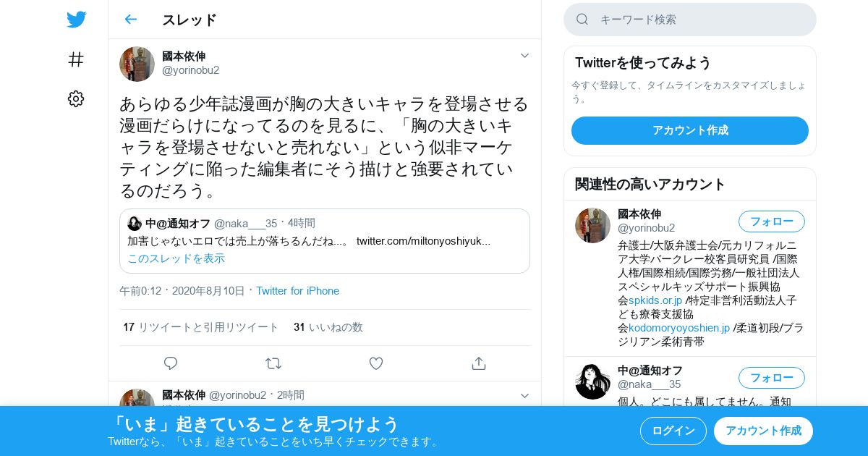The height and width of the screenshot is (456, 868).
Task: Open the Twitter home bird logo
Action: coord(76,20)
